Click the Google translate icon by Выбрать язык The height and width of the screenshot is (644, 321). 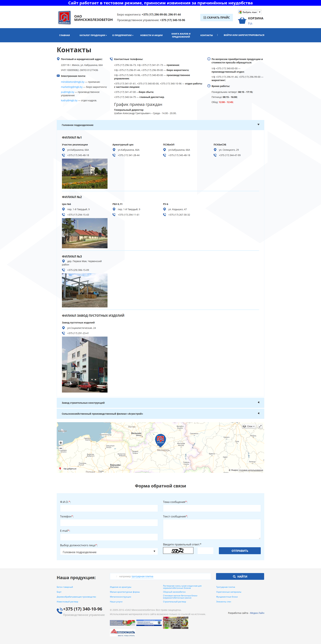point(240,12)
